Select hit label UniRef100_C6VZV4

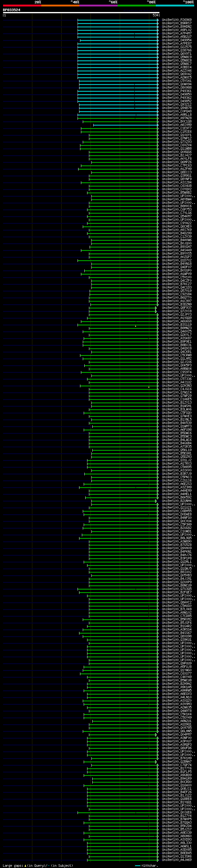click(176, 145)
